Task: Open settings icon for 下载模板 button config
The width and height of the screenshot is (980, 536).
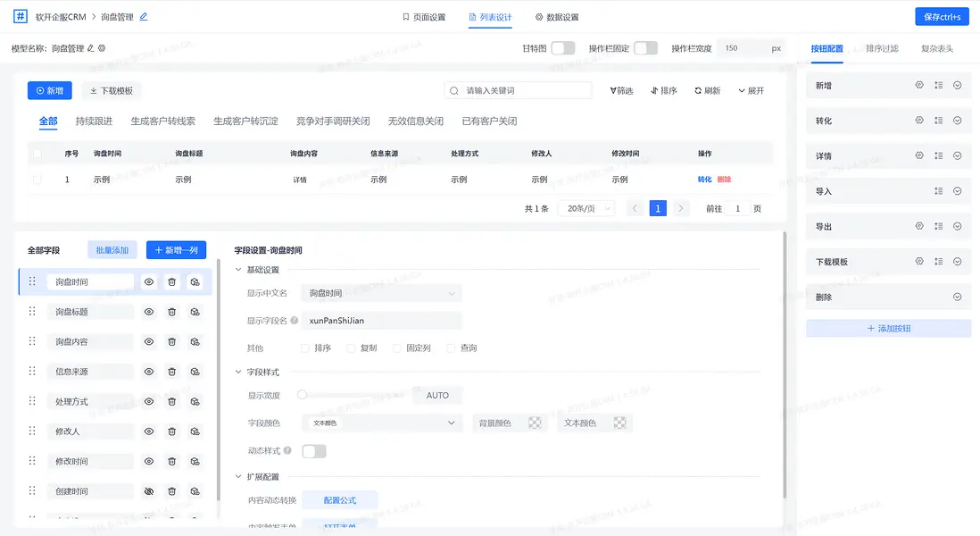Action: pyautogui.click(x=919, y=262)
